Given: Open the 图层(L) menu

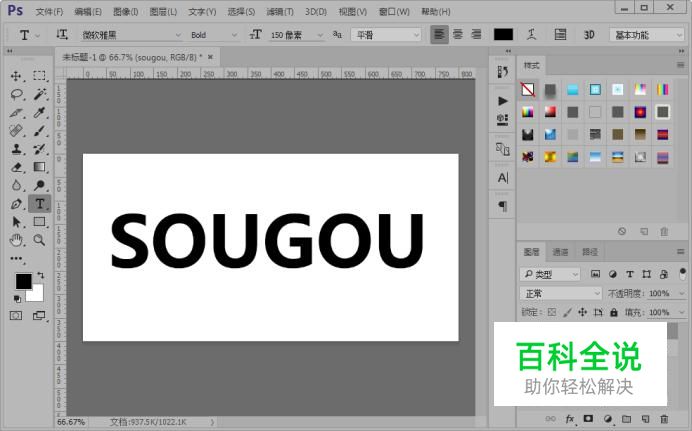Looking at the screenshot, I should (163, 11).
